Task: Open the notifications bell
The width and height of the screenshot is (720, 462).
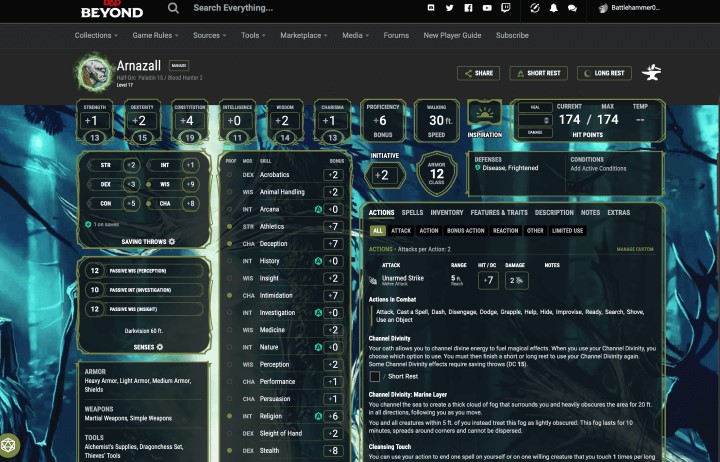Action: click(x=554, y=8)
